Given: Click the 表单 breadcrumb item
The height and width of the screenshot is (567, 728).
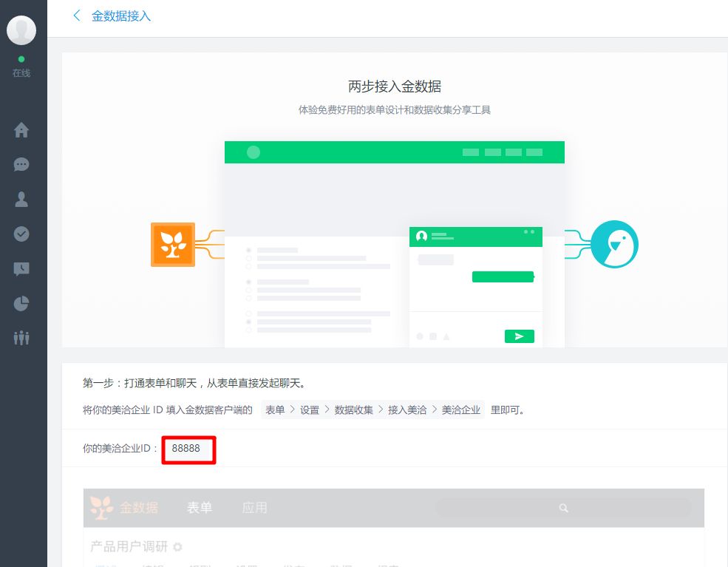Looking at the screenshot, I should (275, 410).
